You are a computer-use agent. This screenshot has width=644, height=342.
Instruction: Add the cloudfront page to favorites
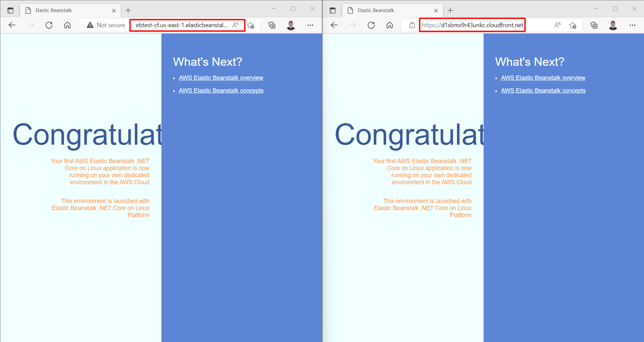tap(573, 25)
